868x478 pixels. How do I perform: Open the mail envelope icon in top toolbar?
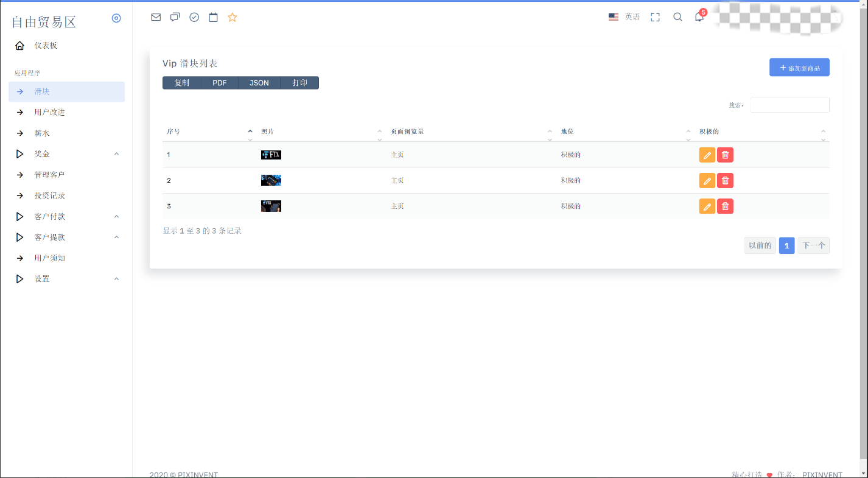(x=156, y=17)
